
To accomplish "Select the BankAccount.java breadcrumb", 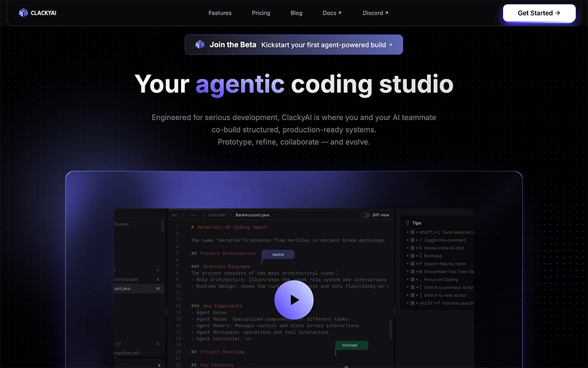I will tap(252, 215).
